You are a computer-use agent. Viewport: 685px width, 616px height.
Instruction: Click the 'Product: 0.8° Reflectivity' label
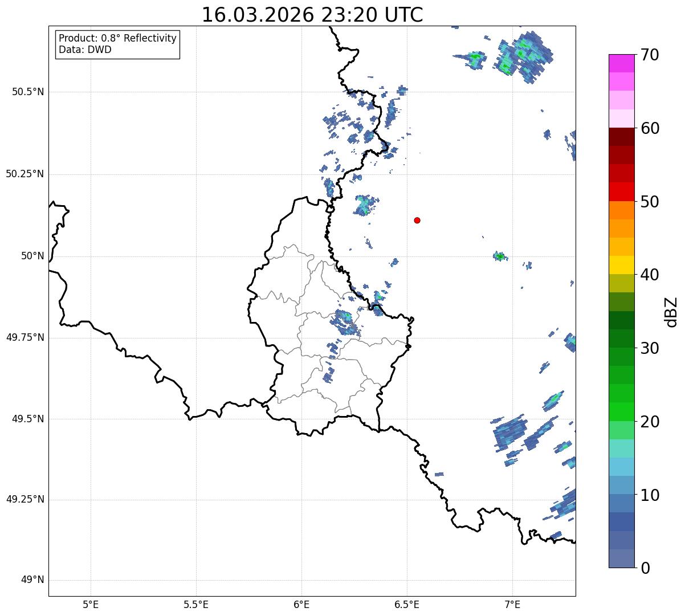pos(118,38)
